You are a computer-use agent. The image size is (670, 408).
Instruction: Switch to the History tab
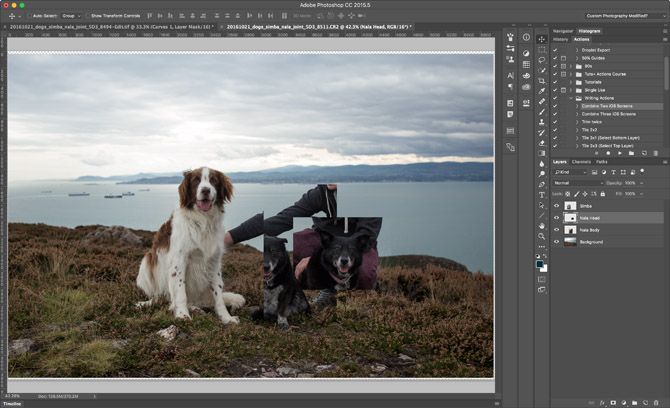(x=560, y=39)
